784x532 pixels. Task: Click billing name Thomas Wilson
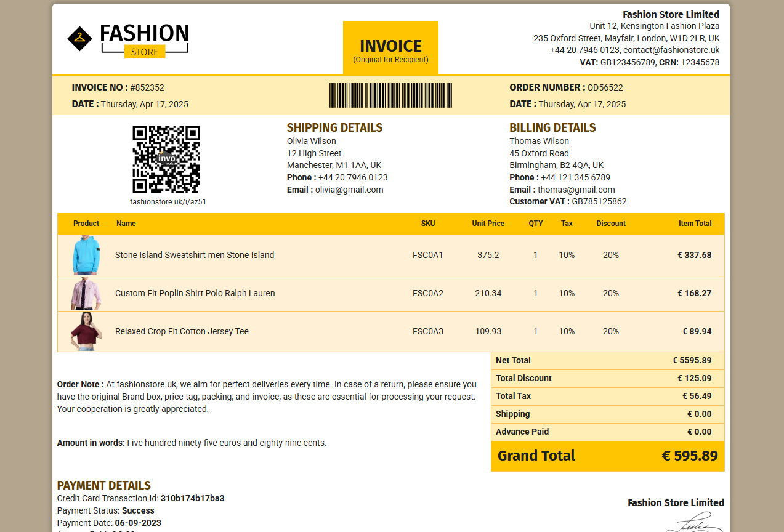pos(540,141)
